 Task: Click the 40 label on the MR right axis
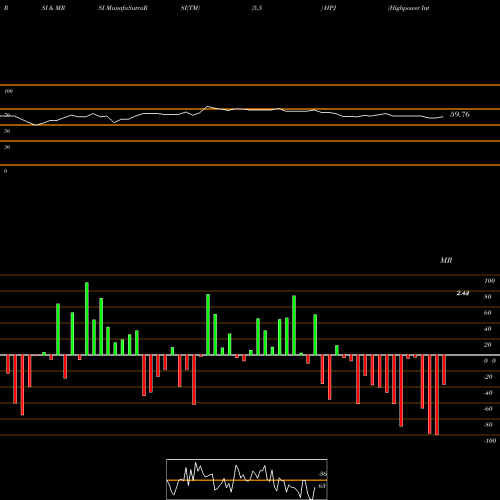tap(488, 329)
